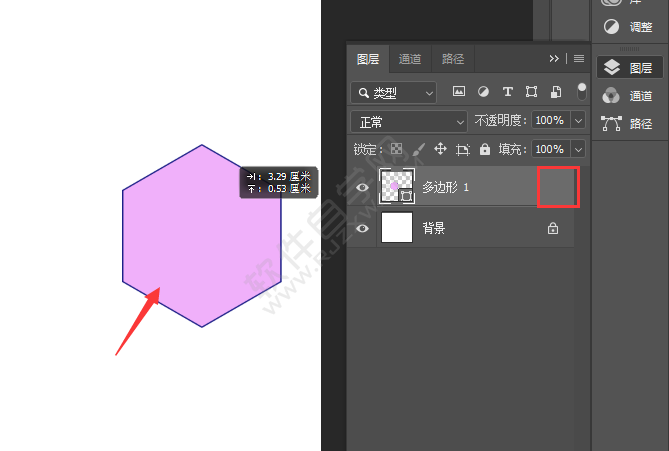
Task: Click lock position move icon
Action: [x=440, y=149]
